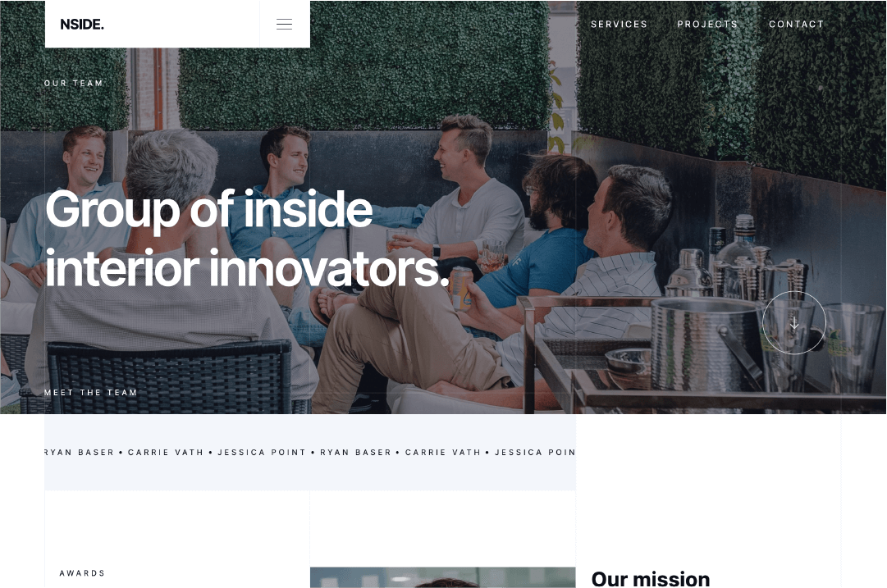Open the Projects menu item

[x=707, y=25]
